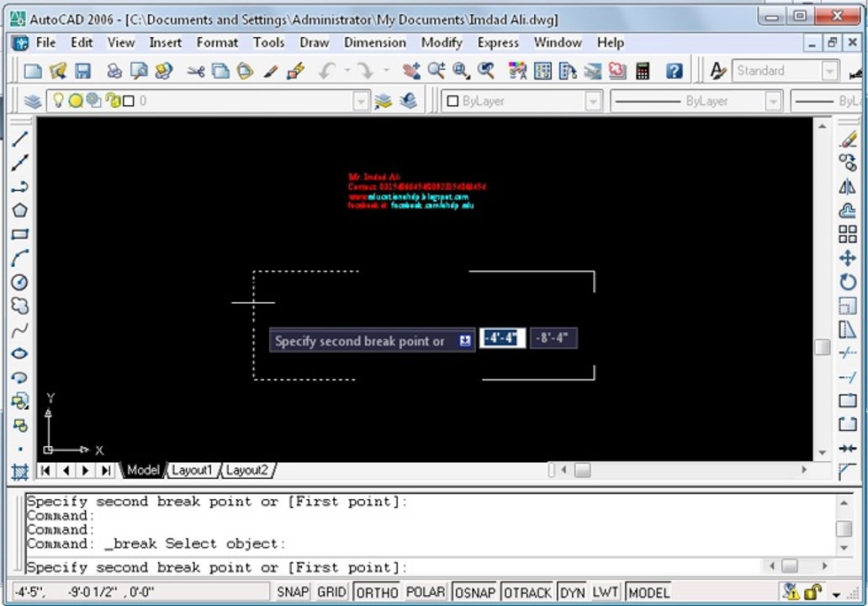Click the drawing area vertical scrollbar thumb
Viewport: 868px width, 606px height.
point(822,347)
